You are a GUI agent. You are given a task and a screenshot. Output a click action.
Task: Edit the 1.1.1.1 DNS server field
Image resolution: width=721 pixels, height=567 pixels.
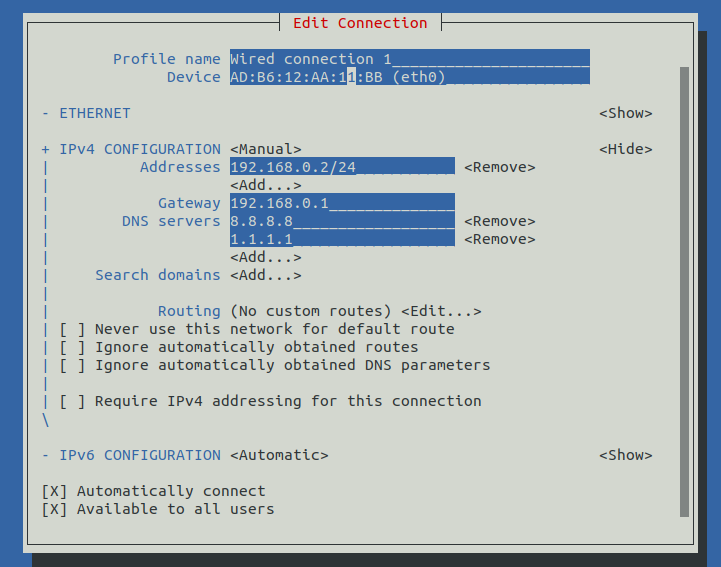pos(343,239)
